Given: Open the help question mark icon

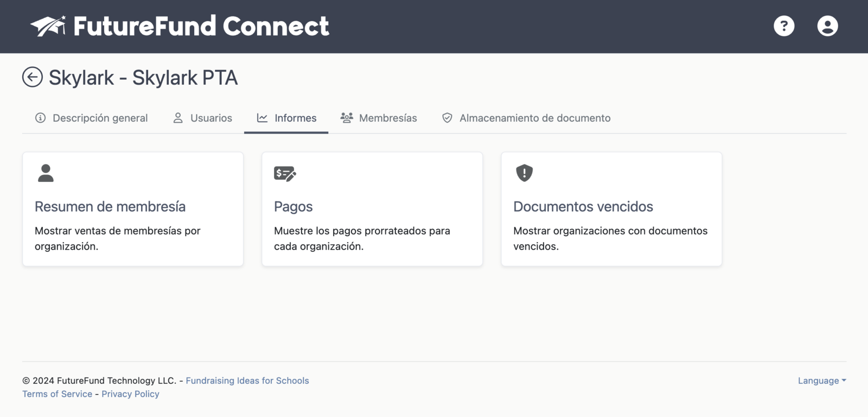Looking at the screenshot, I should coord(784,26).
